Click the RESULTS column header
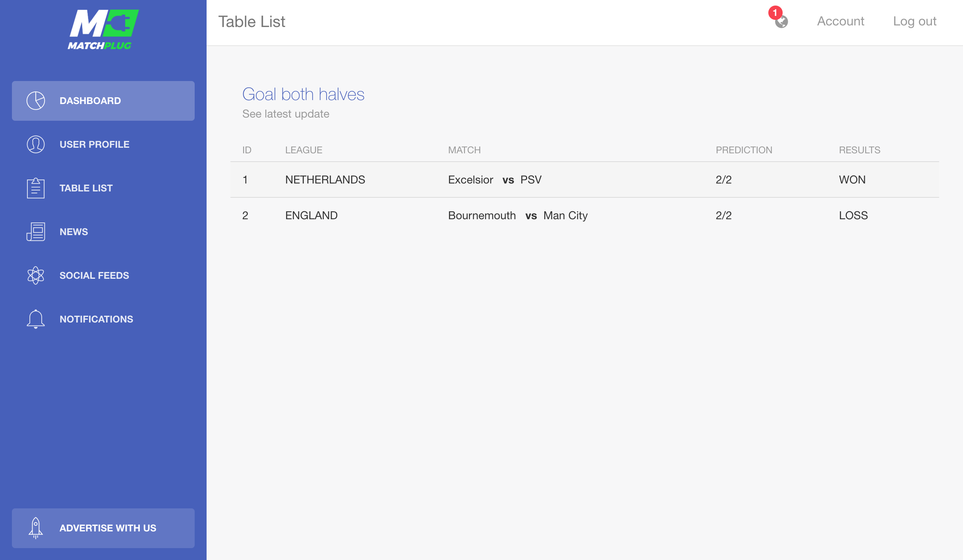The width and height of the screenshot is (963, 560). pyautogui.click(x=860, y=150)
